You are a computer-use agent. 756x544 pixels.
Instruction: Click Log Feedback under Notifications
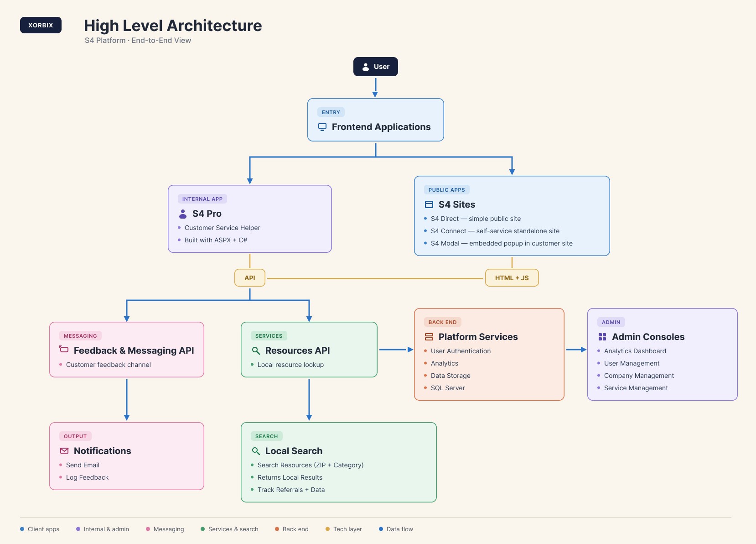tap(87, 477)
